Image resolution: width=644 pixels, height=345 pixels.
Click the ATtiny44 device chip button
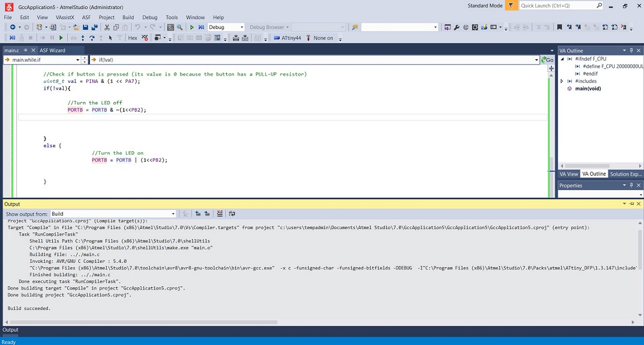[287, 38]
